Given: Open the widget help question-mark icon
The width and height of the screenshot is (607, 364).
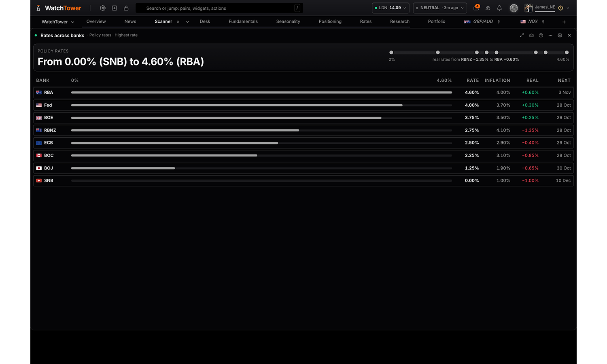Looking at the screenshot, I should pyautogui.click(x=541, y=36).
